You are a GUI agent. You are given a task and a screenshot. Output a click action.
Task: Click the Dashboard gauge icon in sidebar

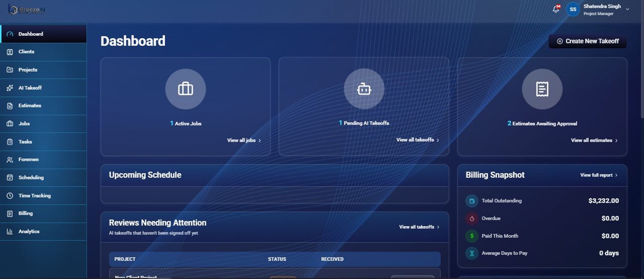click(x=10, y=34)
